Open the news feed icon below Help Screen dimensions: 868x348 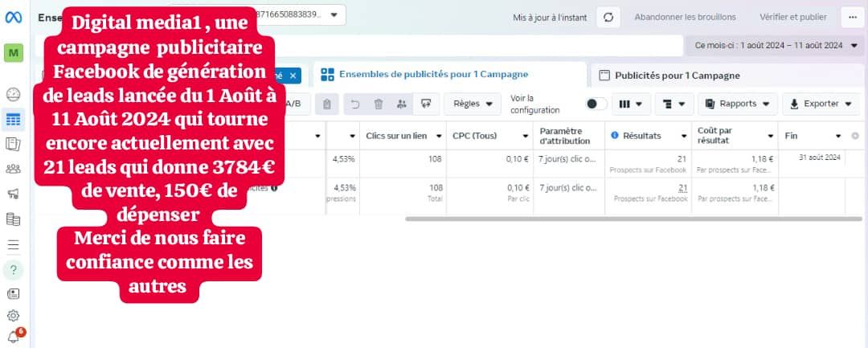click(x=14, y=294)
